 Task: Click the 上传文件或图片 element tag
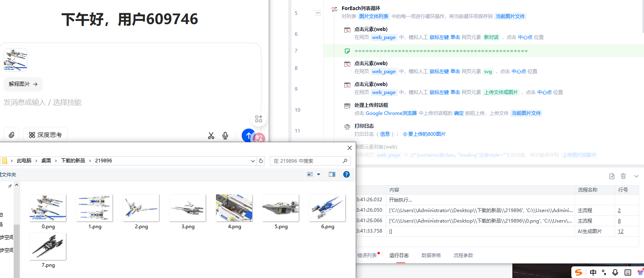[x=501, y=92]
